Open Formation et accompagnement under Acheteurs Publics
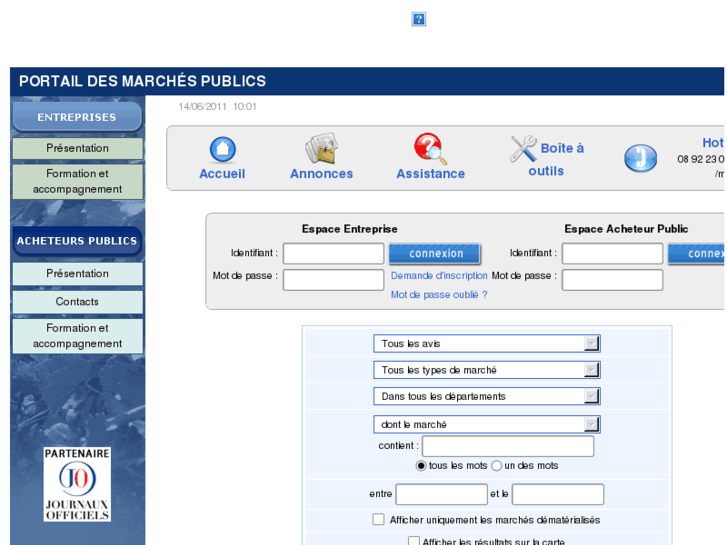Image resolution: width=727 pixels, height=545 pixels. 77,336
